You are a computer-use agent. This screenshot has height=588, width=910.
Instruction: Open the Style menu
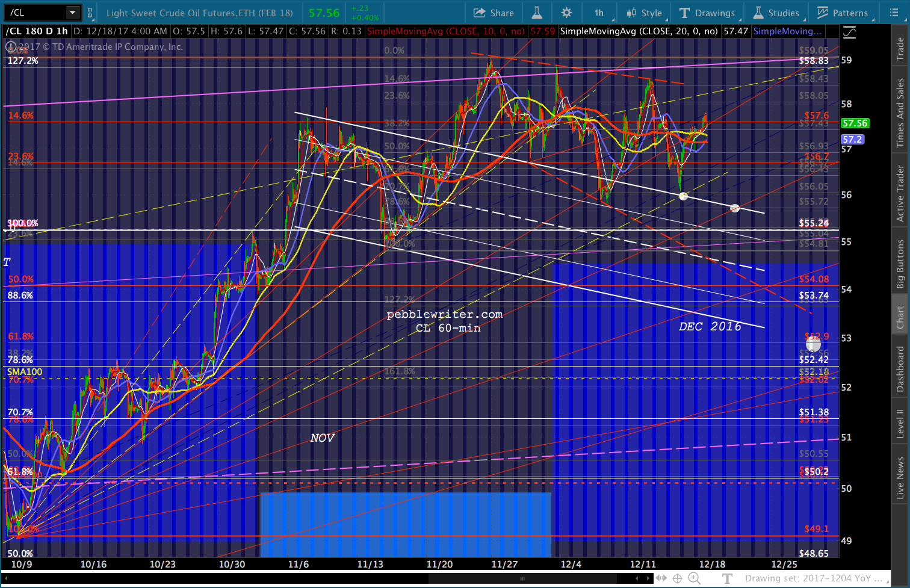[x=644, y=13]
